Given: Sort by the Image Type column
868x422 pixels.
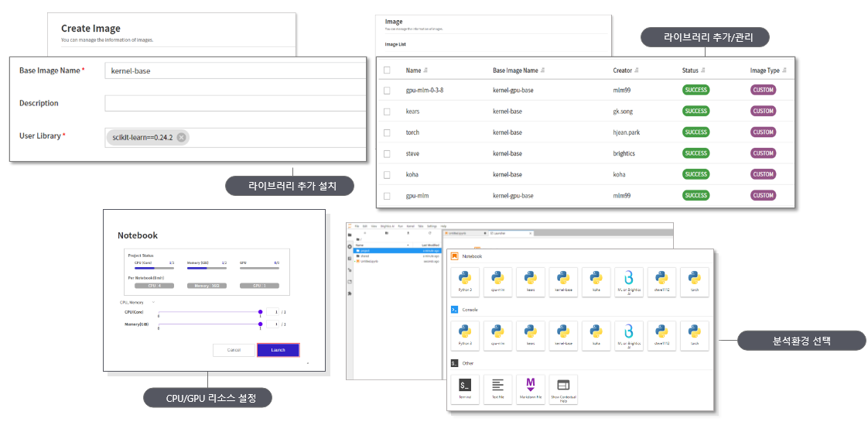Looking at the screenshot, I should pyautogui.click(x=784, y=70).
